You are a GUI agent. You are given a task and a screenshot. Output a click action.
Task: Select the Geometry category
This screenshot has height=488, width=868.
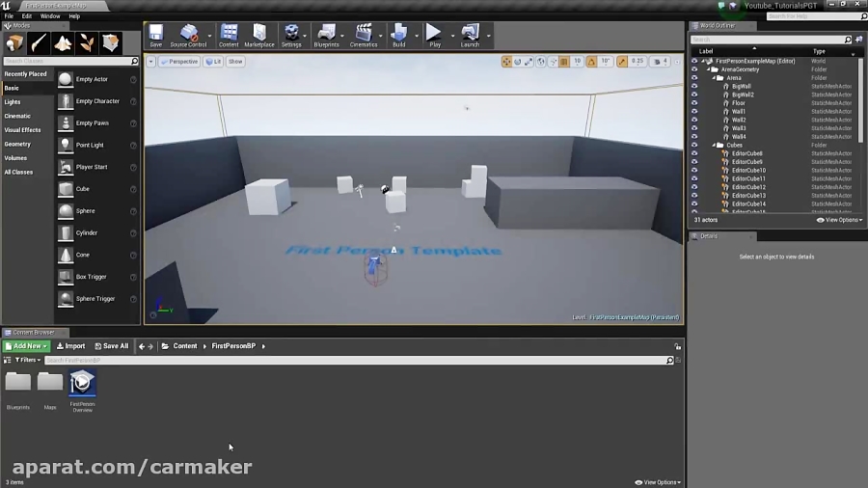tap(17, 145)
